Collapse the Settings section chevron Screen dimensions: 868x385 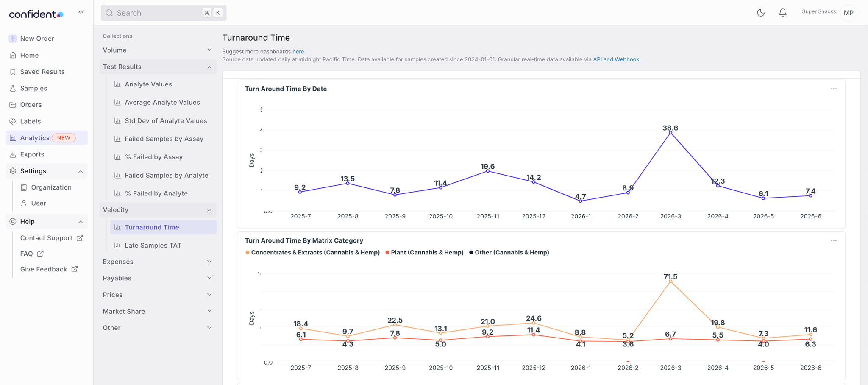coord(80,171)
